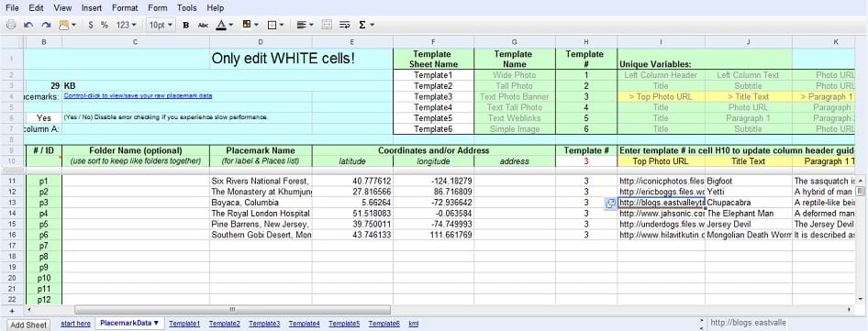Screen dimensions: 868x331
Task: Select The Elephant Man title cell
Action: coord(749,213)
